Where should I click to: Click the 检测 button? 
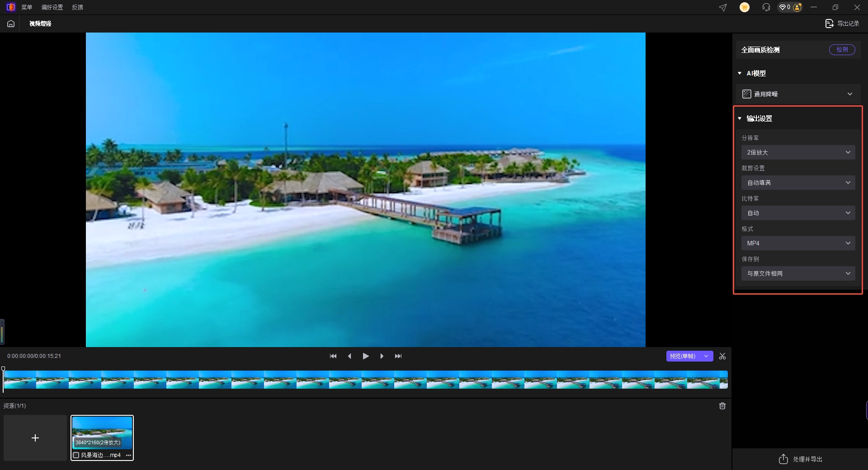click(x=842, y=50)
